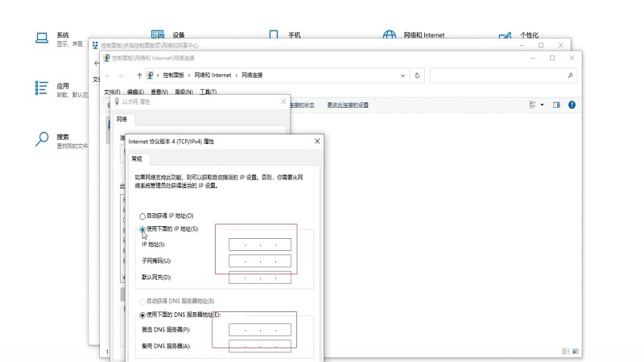Click back arrow in 网络和共享中心 window
The height and width of the screenshot is (362, 644).
(96, 64)
